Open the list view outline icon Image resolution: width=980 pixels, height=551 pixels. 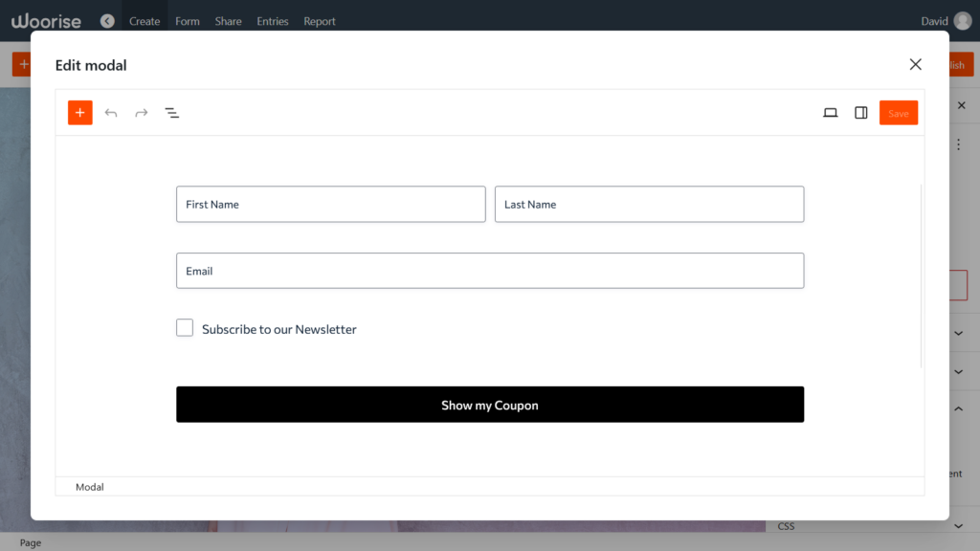(x=172, y=112)
